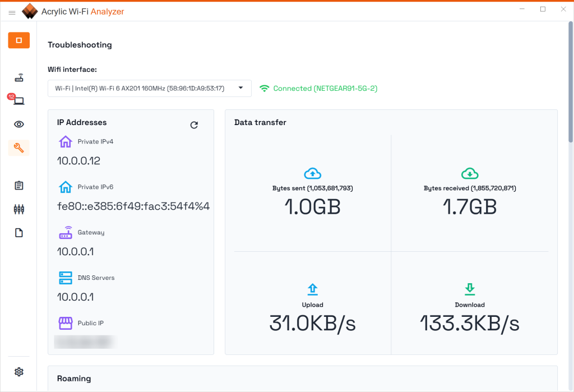
Task: Open the settings gear icon
Action: pyautogui.click(x=19, y=372)
